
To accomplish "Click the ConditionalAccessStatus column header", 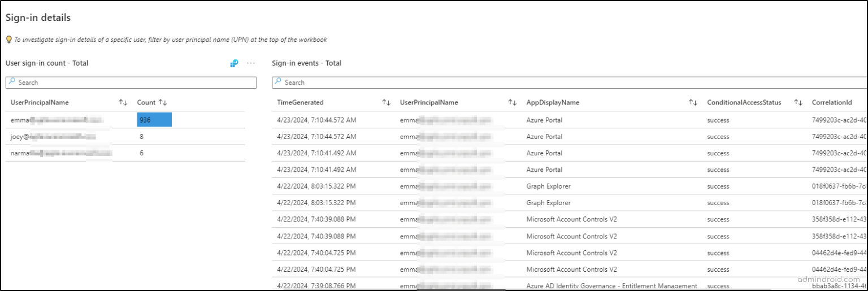I will [744, 102].
